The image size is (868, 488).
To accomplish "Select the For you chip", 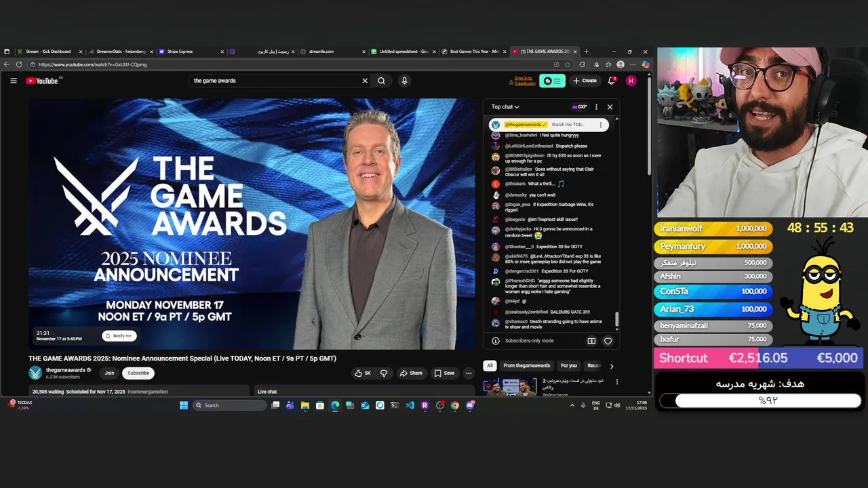I will click(569, 365).
